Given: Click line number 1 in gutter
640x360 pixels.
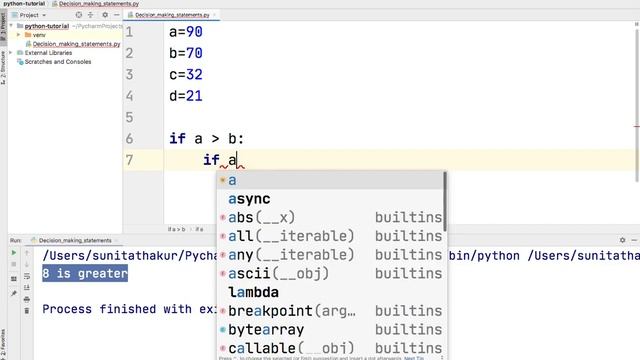Looking at the screenshot, I should 129,32.
